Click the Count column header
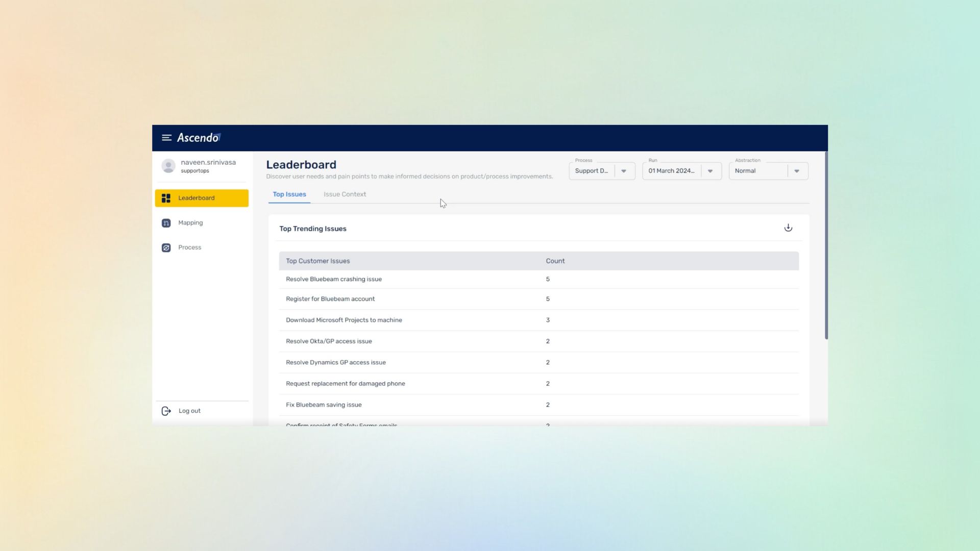This screenshot has width=980, height=551. click(555, 261)
